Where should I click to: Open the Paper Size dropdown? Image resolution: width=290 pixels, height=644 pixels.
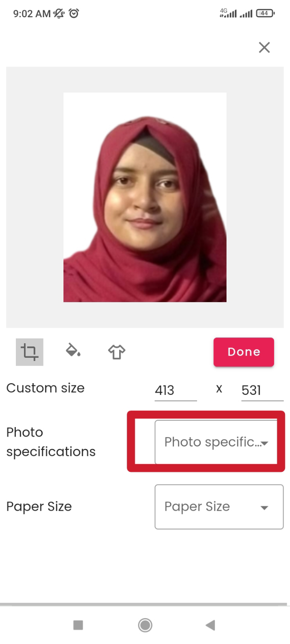[219, 507]
